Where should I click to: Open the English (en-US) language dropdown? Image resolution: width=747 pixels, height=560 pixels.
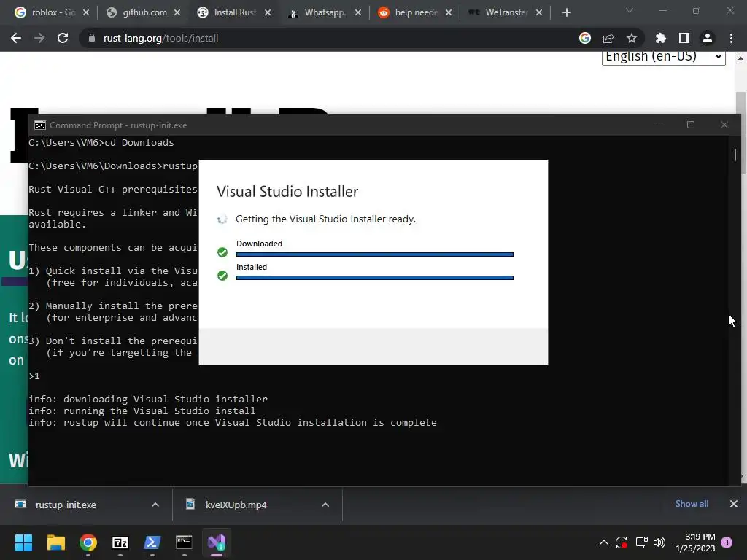(664, 56)
